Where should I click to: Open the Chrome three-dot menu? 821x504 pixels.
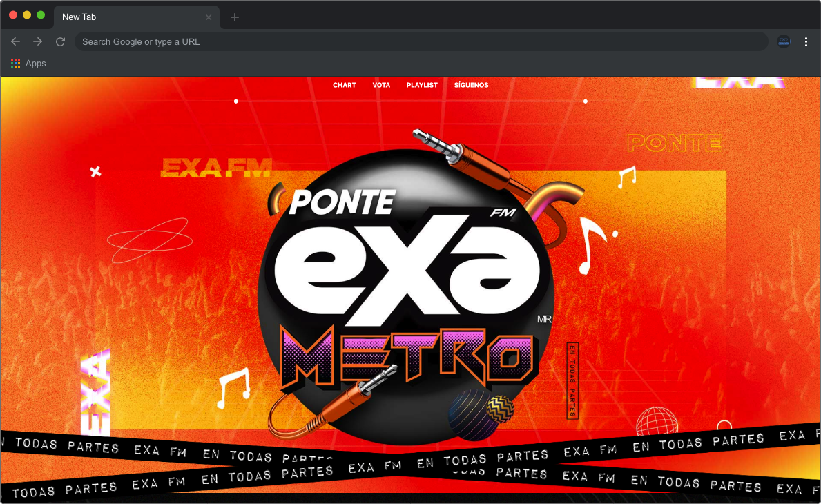click(x=806, y=42)
